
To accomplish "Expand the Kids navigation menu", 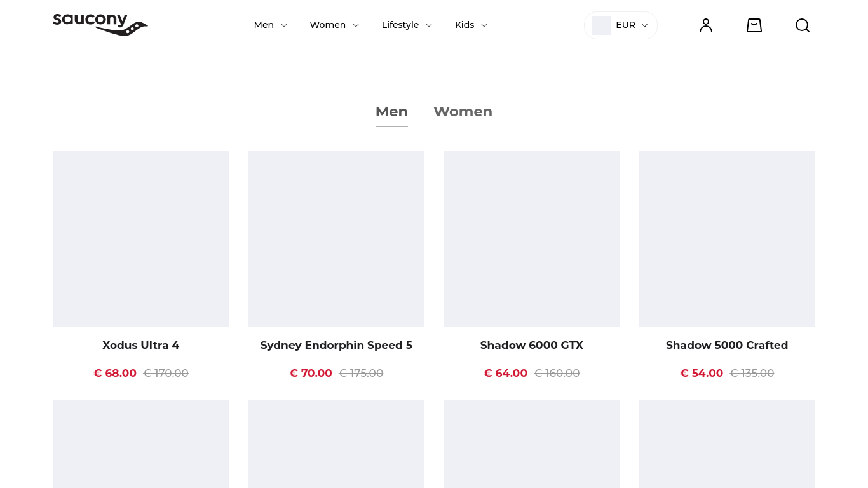I will tap(471, 25).
